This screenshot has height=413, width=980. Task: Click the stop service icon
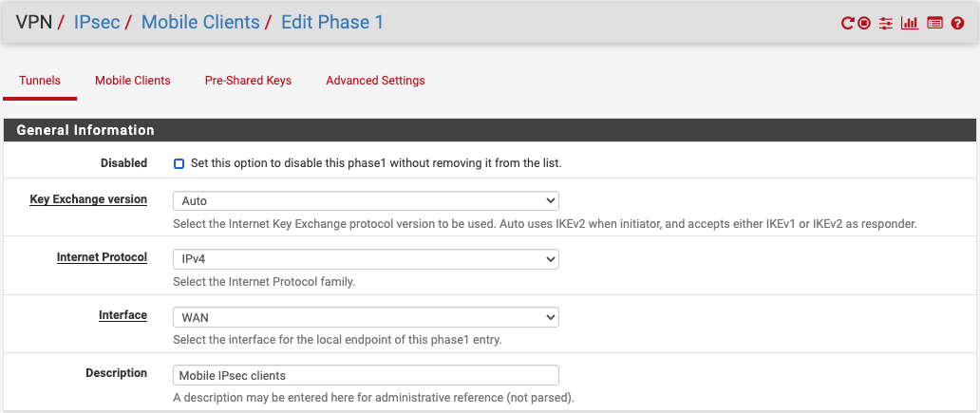point(864,23)
